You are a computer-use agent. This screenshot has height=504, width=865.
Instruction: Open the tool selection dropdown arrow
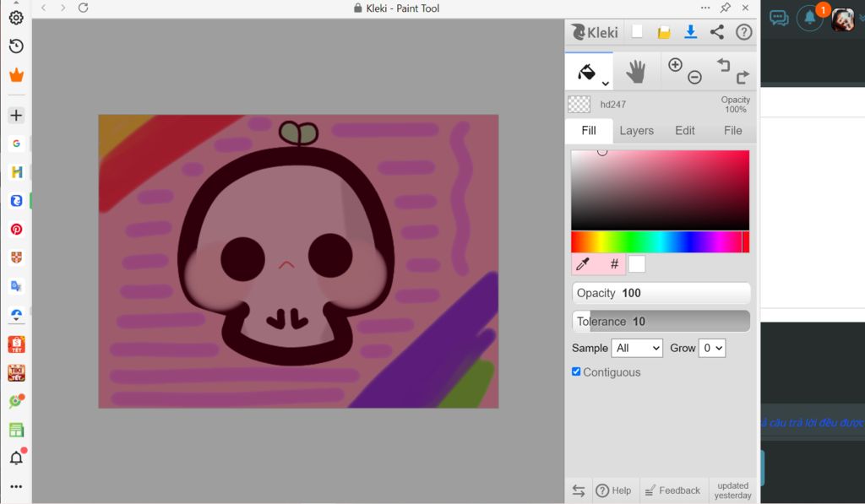coord(605,84)
